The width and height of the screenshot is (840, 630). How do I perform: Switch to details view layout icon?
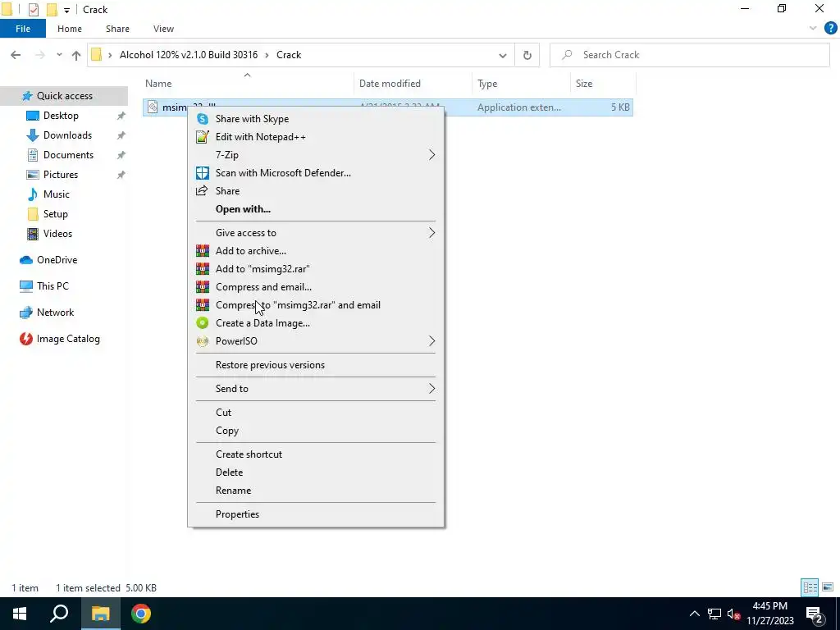(810, 587)
